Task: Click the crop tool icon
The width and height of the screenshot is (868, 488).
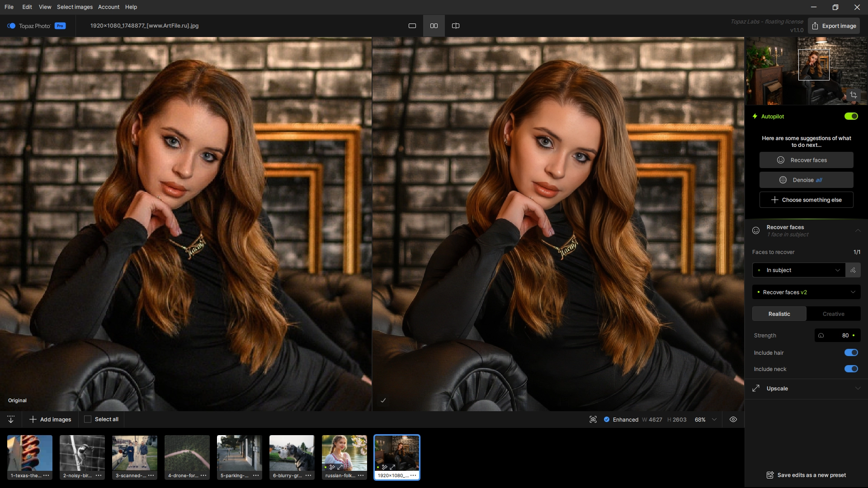Action: (x=854, y=95)
